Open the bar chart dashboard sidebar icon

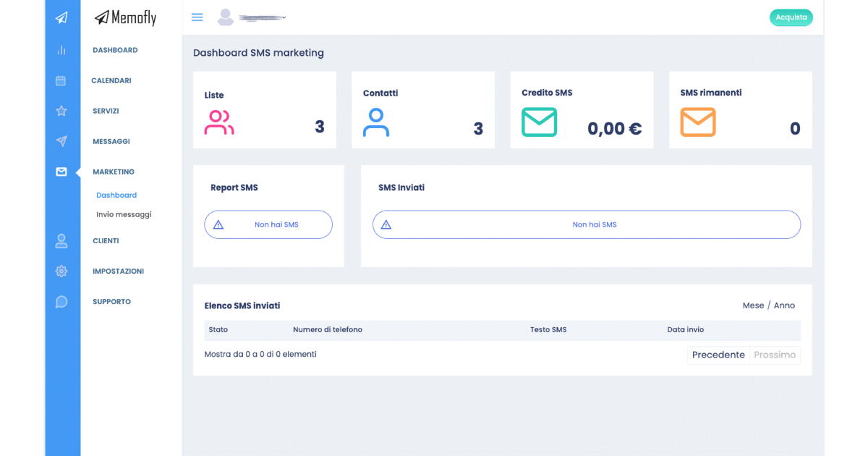[61, 50]
